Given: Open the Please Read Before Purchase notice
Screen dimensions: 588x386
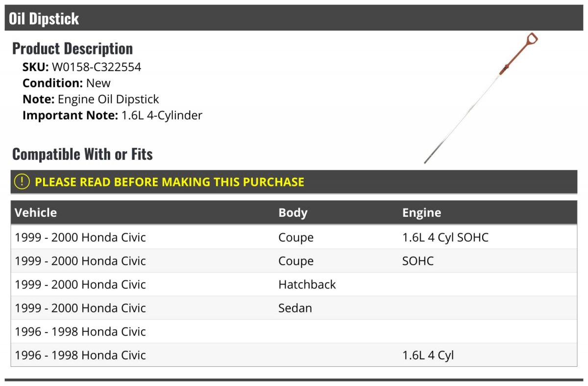Looking at the screenshot, I should [169, 182].
